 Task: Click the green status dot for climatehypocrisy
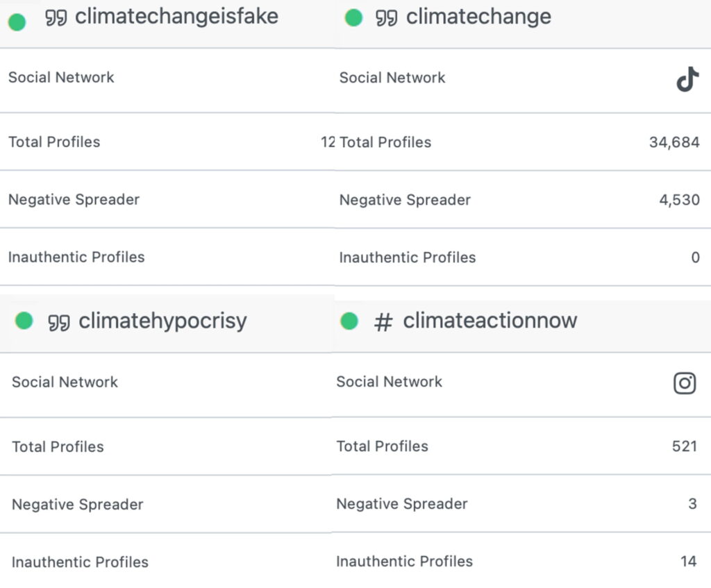click(24, 320)
